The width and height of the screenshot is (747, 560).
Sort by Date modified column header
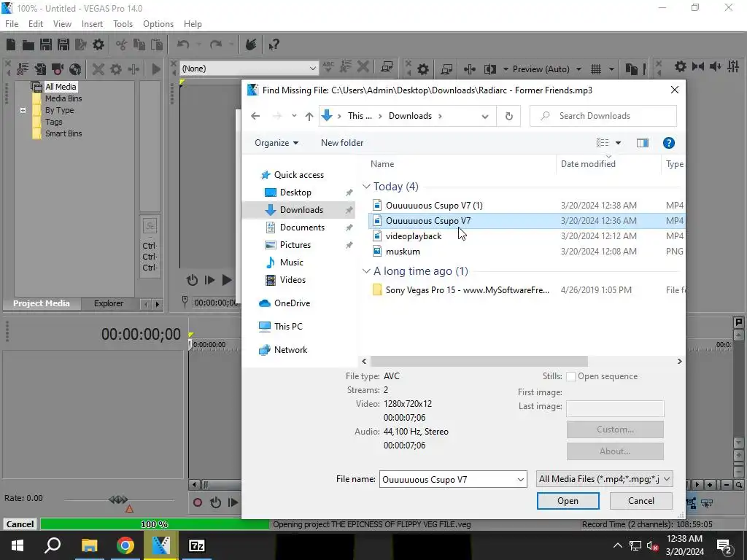coord(588,164)
